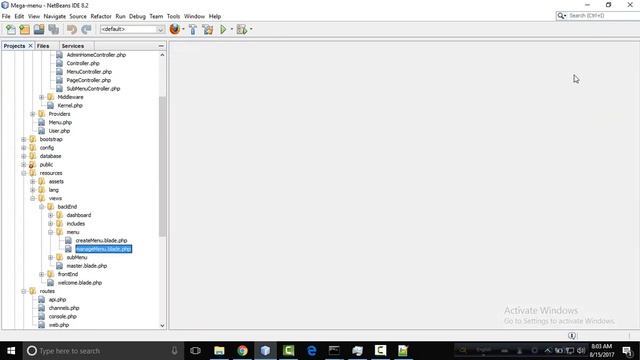The image size is (640, 360).
Task: Expand the config folder
Action: pos(24,148)
